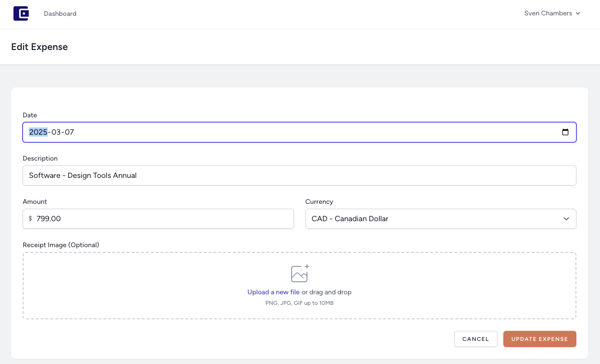Click the Sven Chambers username text

tap(548, 13)
